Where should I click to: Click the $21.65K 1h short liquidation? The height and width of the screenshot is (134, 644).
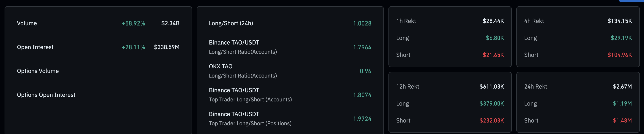click(493, 55)
